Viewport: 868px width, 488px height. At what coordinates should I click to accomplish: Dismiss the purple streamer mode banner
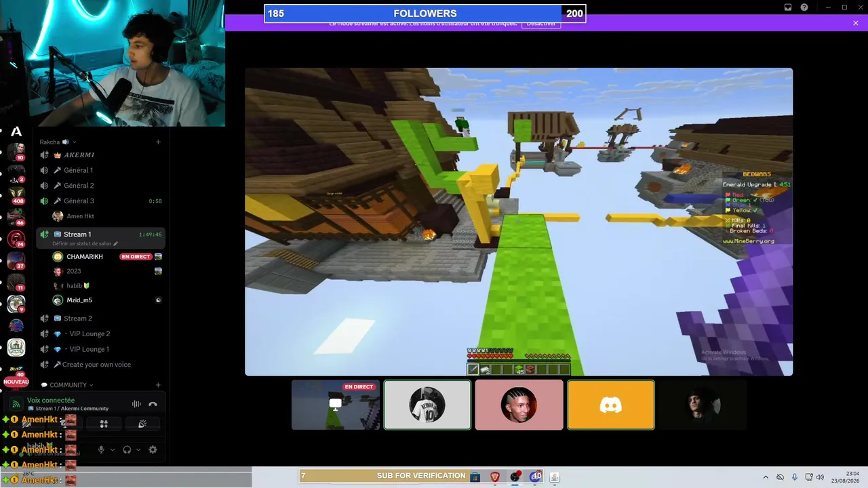point(856,23)
